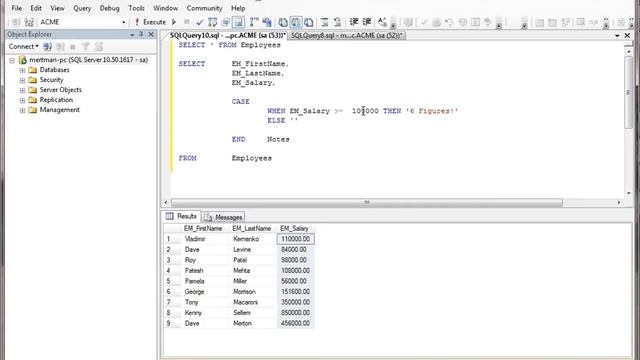Screen dimensions: 640x360
Task: Expand the Management folder
Action: coord(22,110)
